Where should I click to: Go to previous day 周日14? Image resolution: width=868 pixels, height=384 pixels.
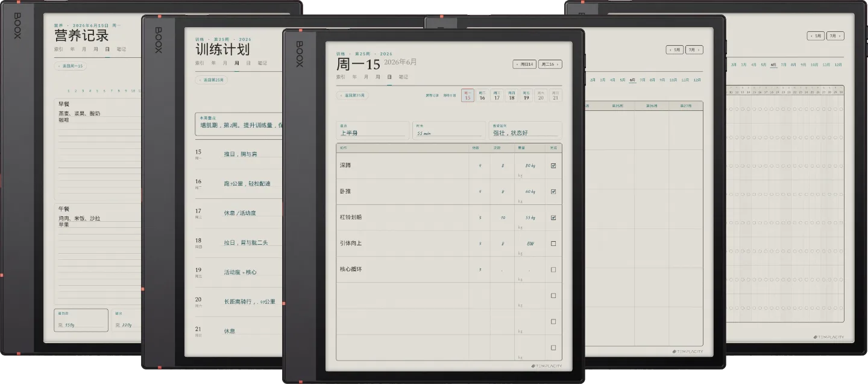click(525, 64)
